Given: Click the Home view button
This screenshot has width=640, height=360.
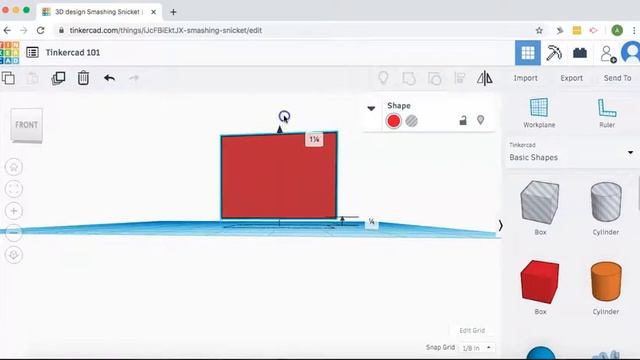Looking at the screenshot, I should (14, 167).
